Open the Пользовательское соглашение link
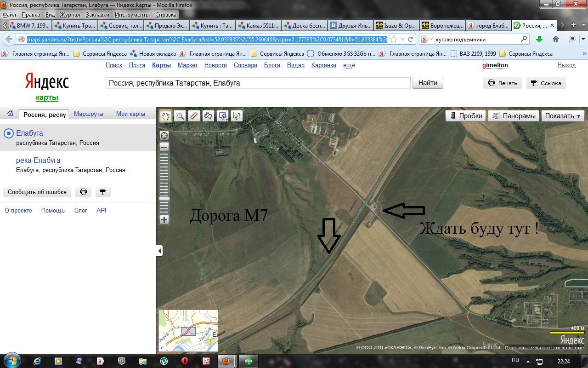Viewport: 588px width, 368px height. 544,348
